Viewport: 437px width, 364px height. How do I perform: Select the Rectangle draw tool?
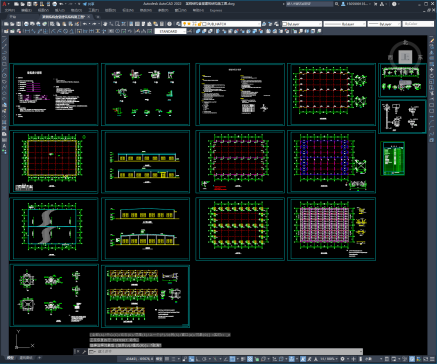tap(5, 64)
